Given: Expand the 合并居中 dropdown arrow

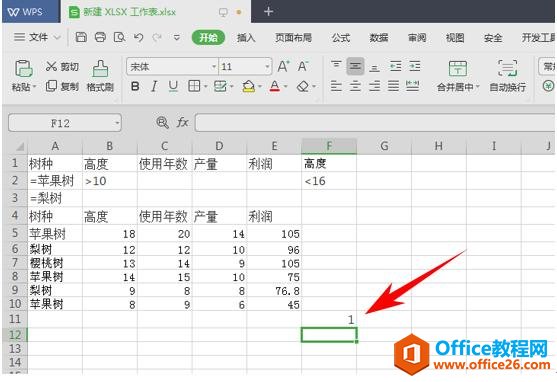Looking at the screenshot, I should 477,87.
